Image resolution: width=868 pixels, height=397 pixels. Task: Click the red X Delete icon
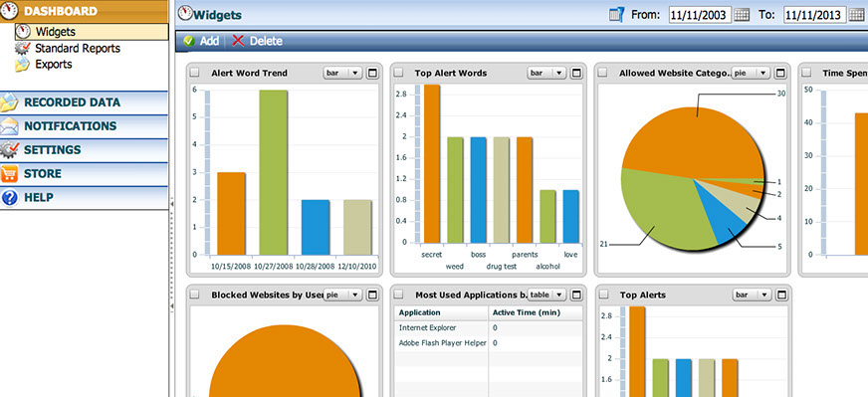(x=238, y=41)
